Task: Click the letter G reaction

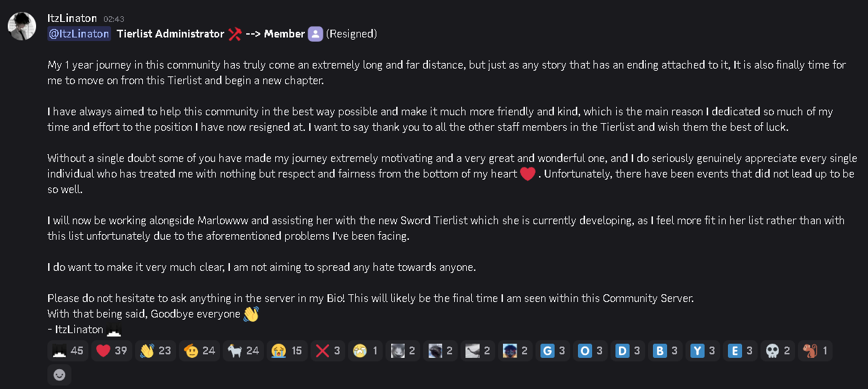Action: click(x=552, y=351)
